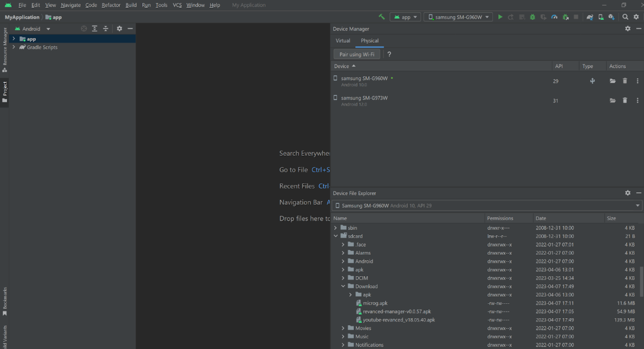Open Device Manager settings gear
The height and width of the screenshot is (349, 644).
[627, 29]
